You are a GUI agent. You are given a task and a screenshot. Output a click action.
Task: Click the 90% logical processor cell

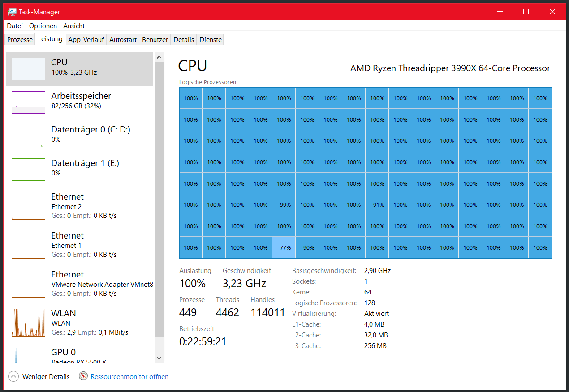(307, 247)
